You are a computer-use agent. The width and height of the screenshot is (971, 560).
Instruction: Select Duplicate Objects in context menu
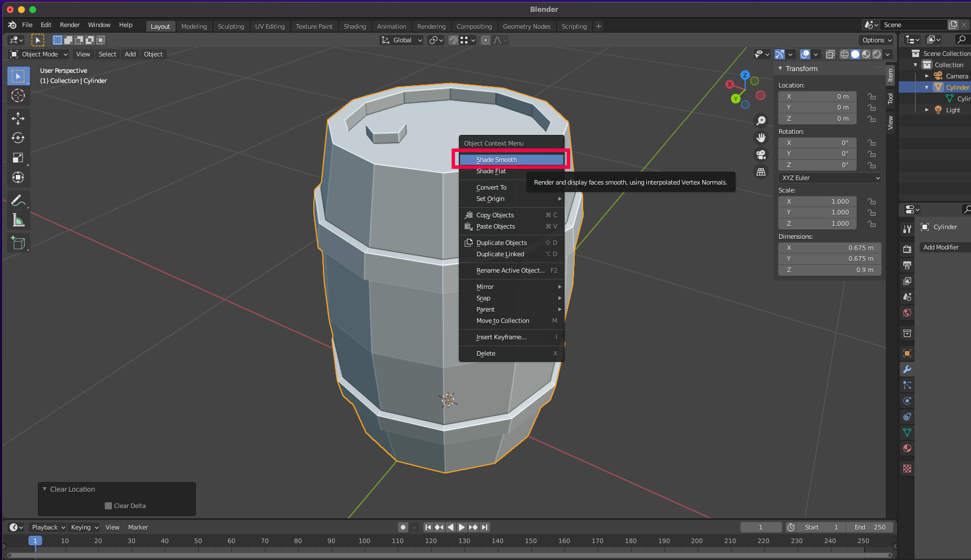(x=511, y=243)
